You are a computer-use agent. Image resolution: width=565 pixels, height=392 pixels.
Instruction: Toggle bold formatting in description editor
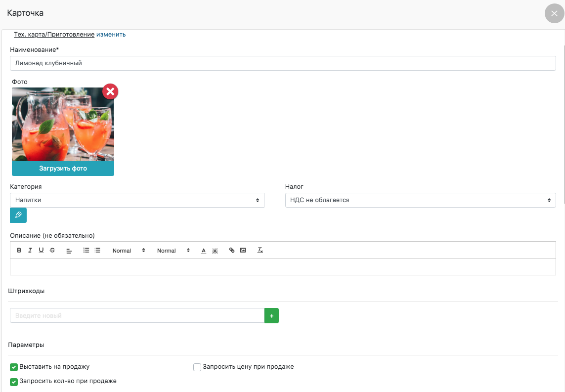(x=19, y=251)
